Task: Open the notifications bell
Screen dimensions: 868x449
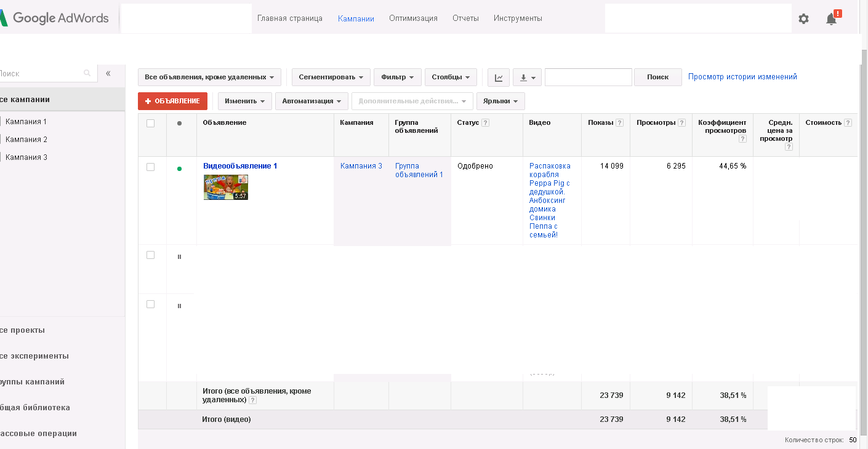Action: (831, 18)
